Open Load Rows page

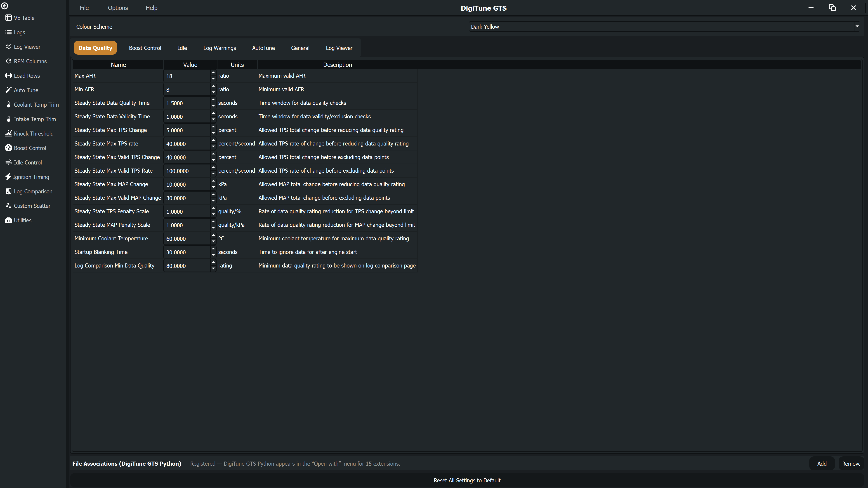[23, 76]
